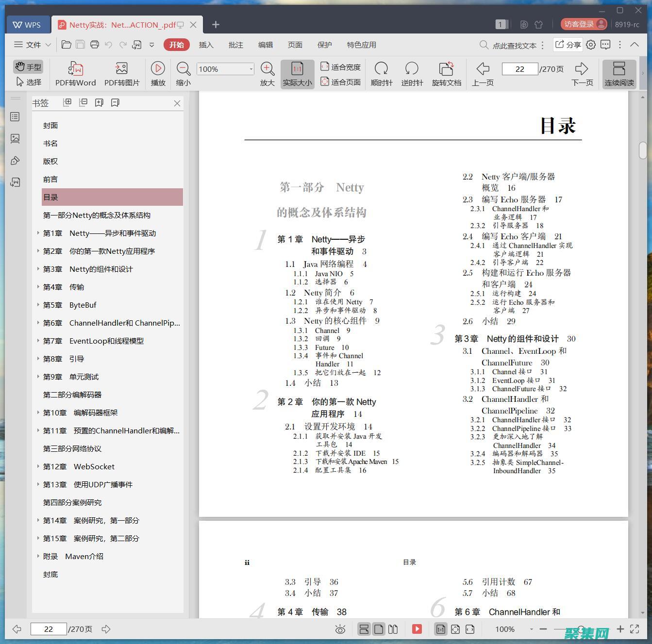Rotate the page clockwise with 顺时针
The height and width of the screenshot is (644, 652).
point(381,68)
